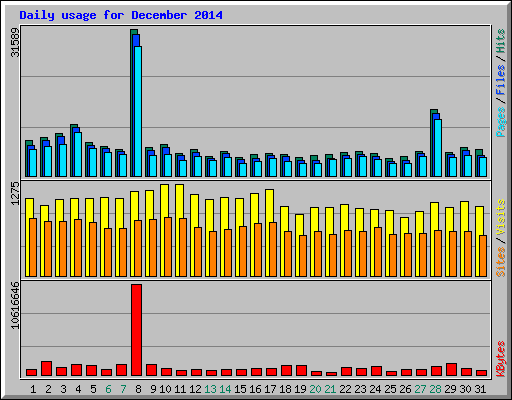The width and height of the screenshot is (512, 400).
Task: Click the 'Hits' legend label
Action: pos(500,41)
